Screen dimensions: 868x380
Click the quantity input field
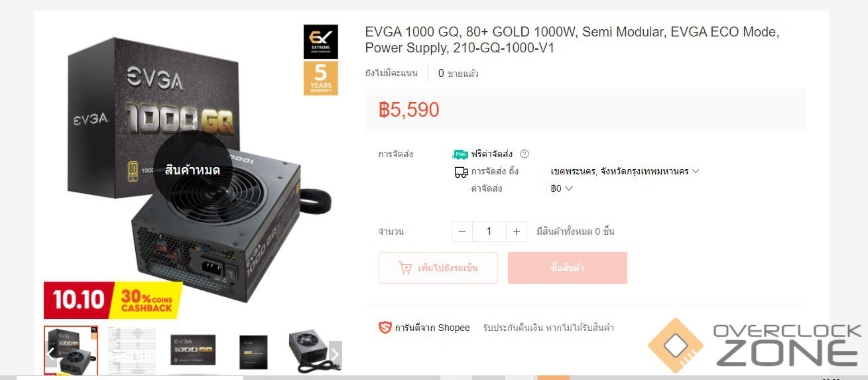click(x=489, y=231)
